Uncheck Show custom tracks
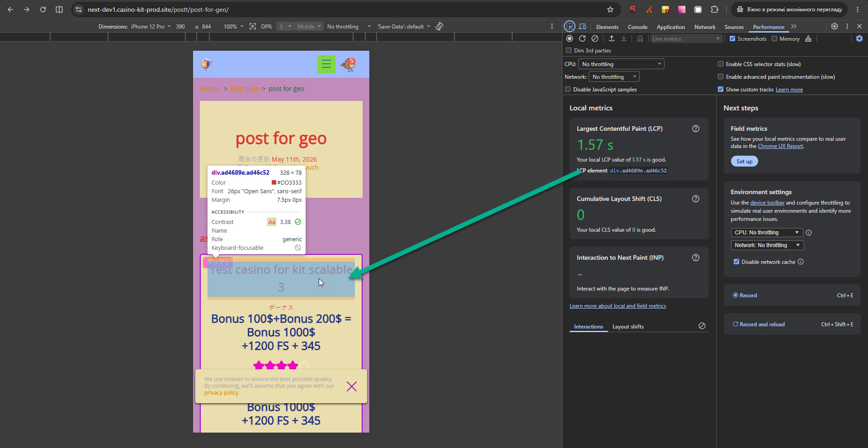Screen dimensions: 868x448 pos(721,89)
